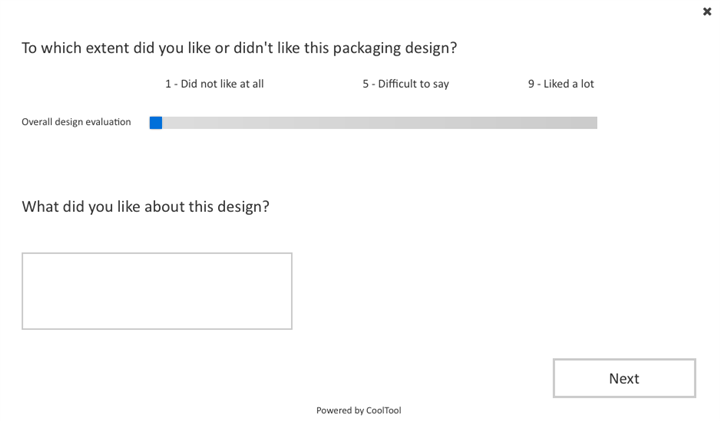Set slider track below "5 - Difficult to say"
This screenshot has height=421, width=720.
tap(405, 123)
